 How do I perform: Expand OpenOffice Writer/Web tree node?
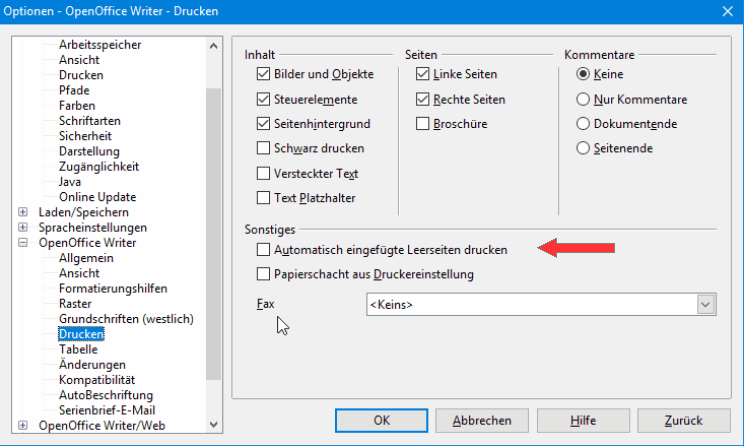[x=22, y=425]
